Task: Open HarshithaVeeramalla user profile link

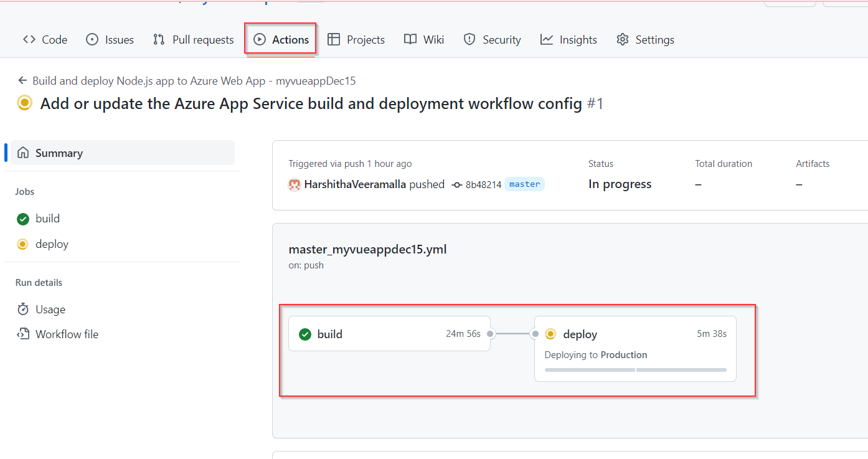Action: tap(355, 184)
